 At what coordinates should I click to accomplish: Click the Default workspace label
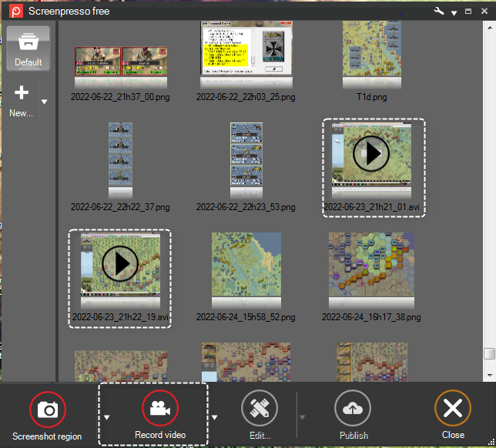[x=28, y=62]
